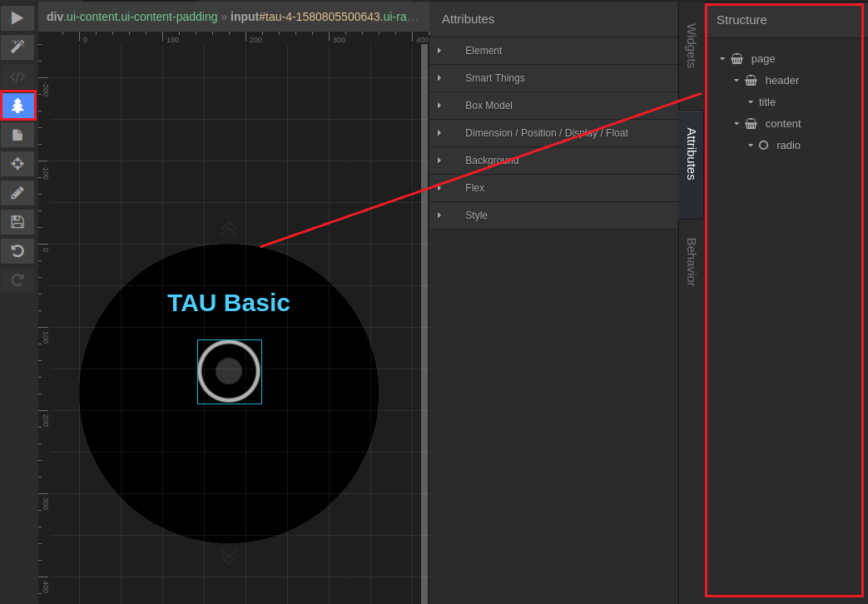Expand the Smart Things section
This screenshot has height=604, width=868.
[x=494, y=78]
